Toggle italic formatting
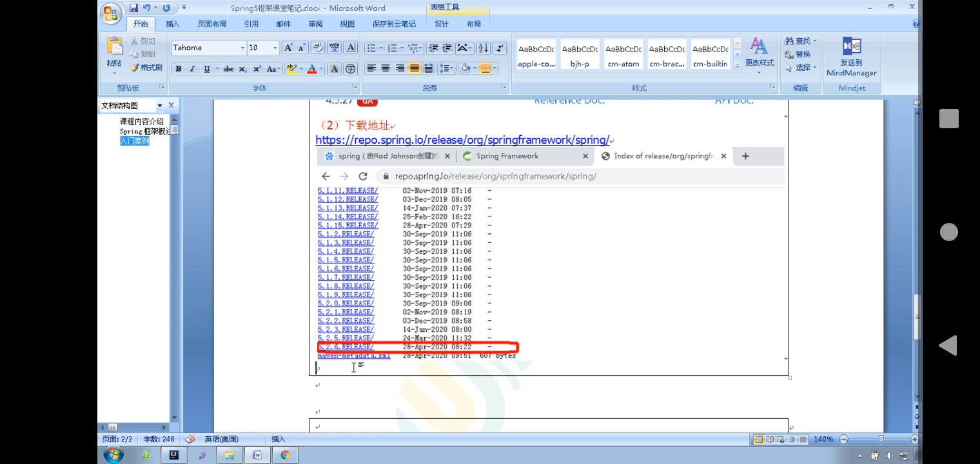 (x=192, y=69)
